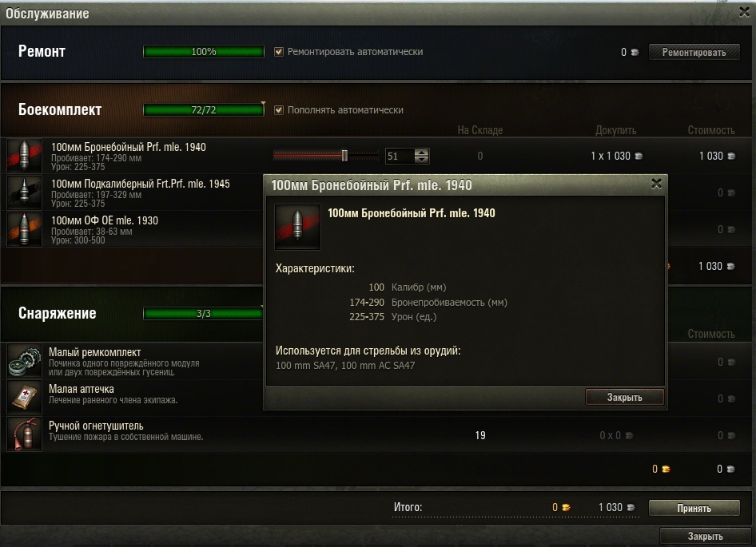
Task: Click the armor-piercing shell quantity slider
Action: click(326, 156)
